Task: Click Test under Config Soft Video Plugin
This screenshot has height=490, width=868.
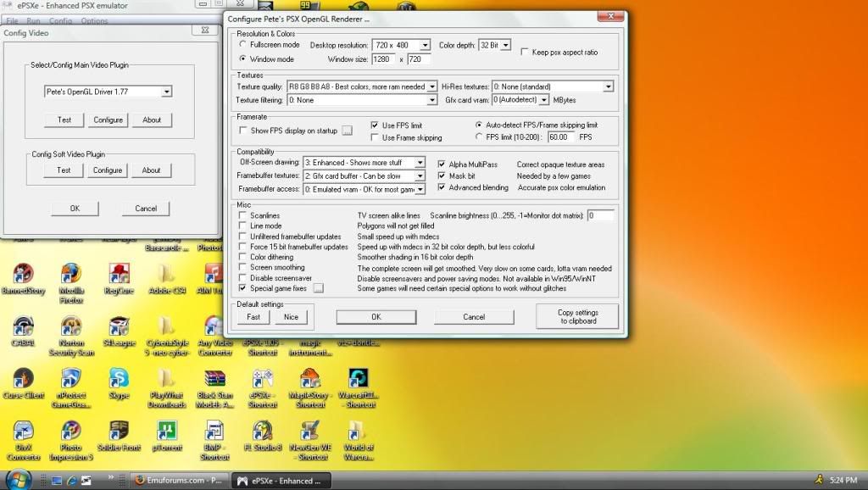Action: point(64,170)
